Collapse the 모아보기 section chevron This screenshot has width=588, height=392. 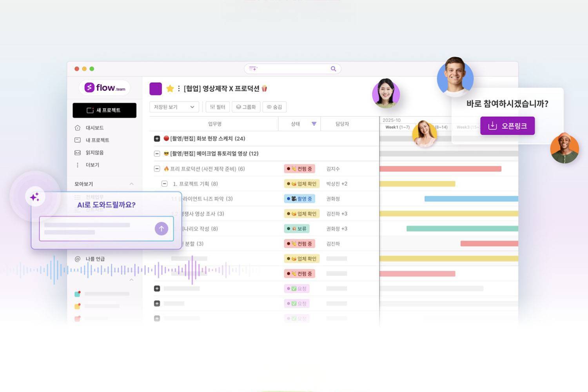(x=132, y=184)
